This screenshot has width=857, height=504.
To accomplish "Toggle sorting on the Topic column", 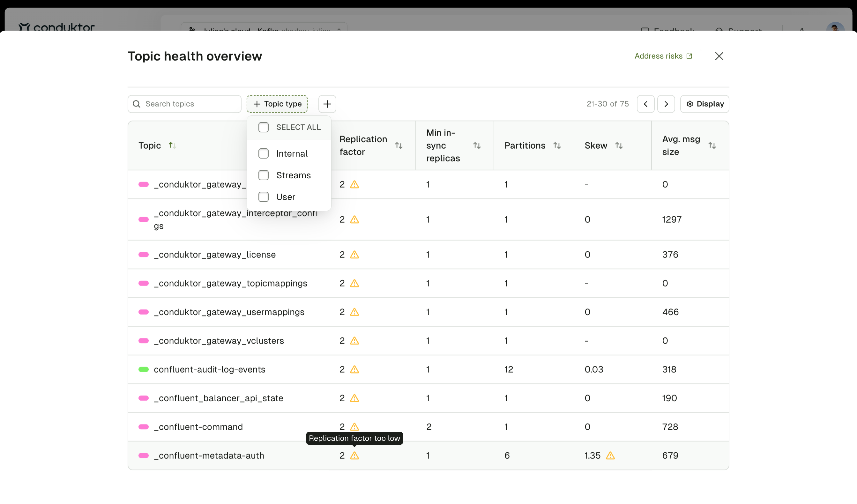I will coord(173,145).
